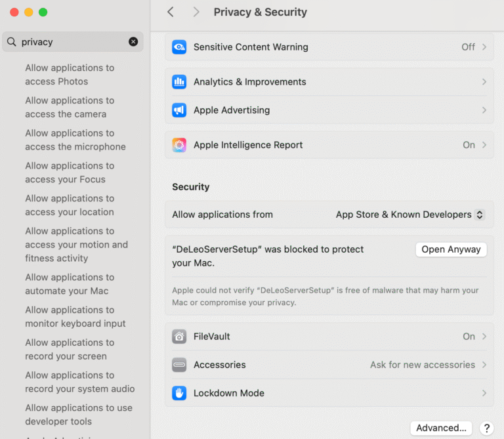This screenshot has width=504, height=439.
Task: Select Allow applications to monitor keyboard input
Action: click(75, 316)
